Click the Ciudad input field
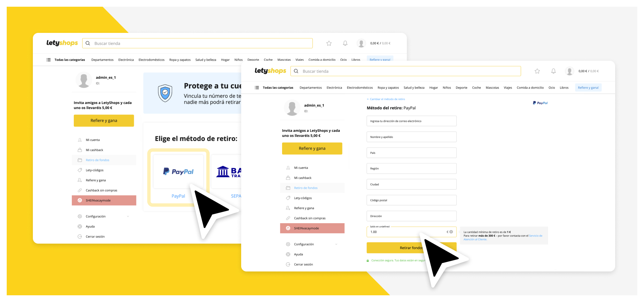Viewport: 644px width, 302px height. 412,184
